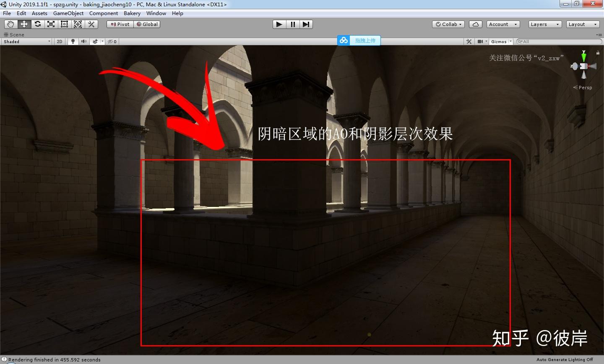Open the Layers dropdown

[545, 24]
